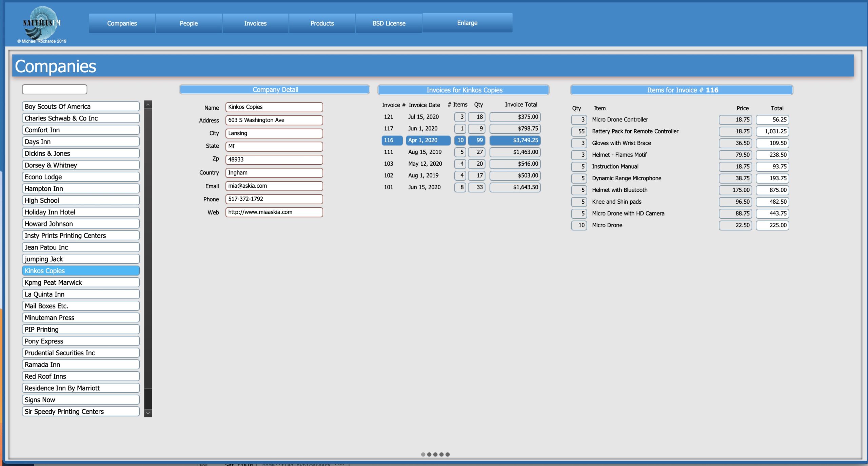868x466 pixels.
Task: Open the People section
Action: (189, 23)
